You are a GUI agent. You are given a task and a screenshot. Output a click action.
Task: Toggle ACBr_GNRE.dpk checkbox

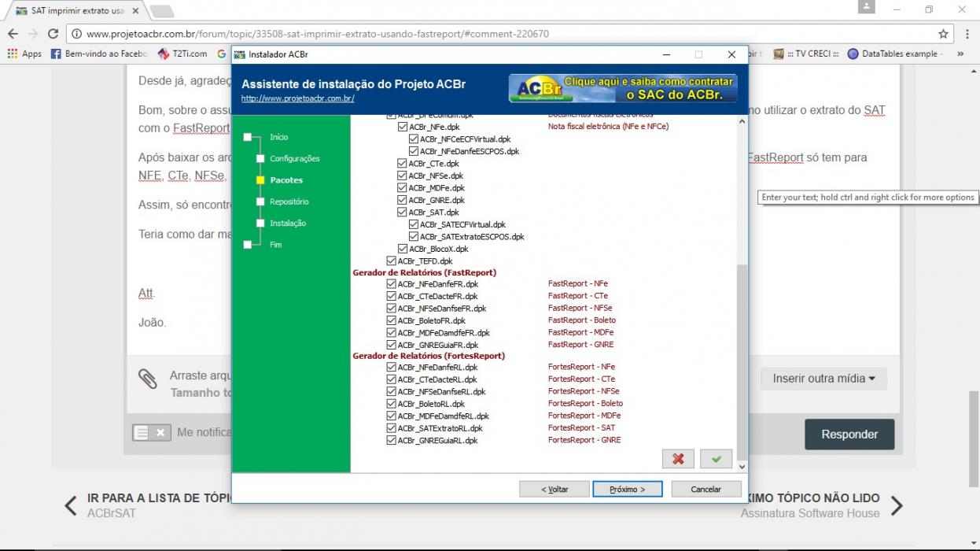(403, 200)
